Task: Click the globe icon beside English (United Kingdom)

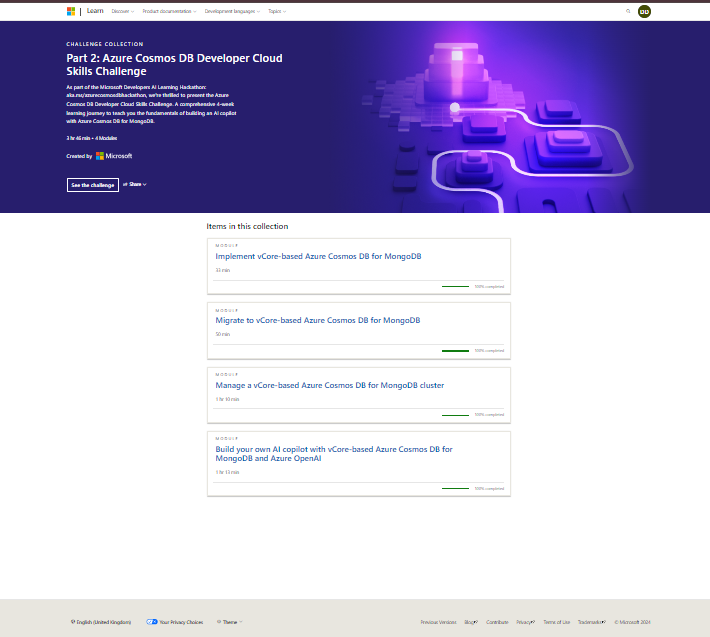Action: pos(73,622)
